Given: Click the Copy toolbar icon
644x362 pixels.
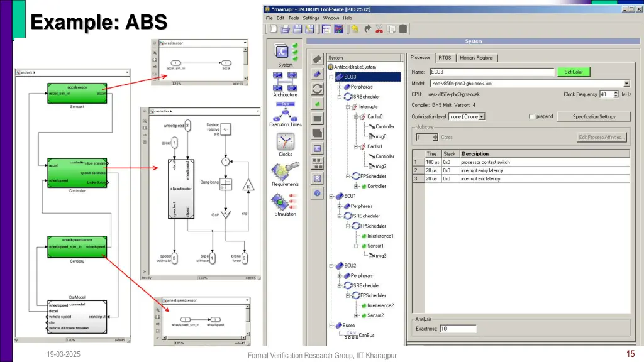Looking at the screenshot, I should pyautogui.click(x=391, y=29).
